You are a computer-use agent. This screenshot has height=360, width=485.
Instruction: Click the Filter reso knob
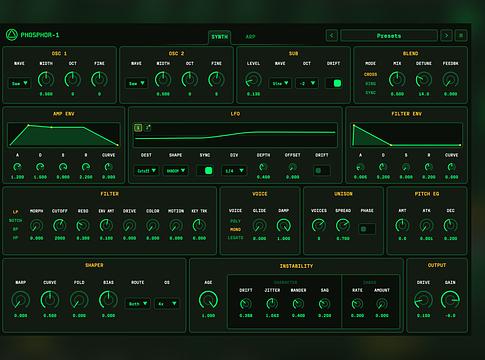83,226
